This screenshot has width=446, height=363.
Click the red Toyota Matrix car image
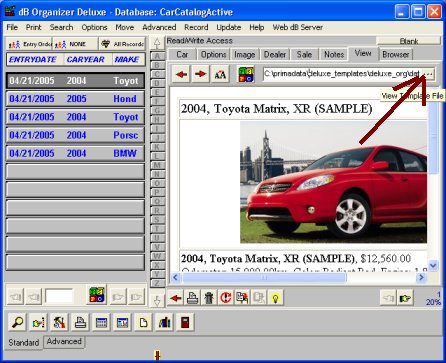333,182
